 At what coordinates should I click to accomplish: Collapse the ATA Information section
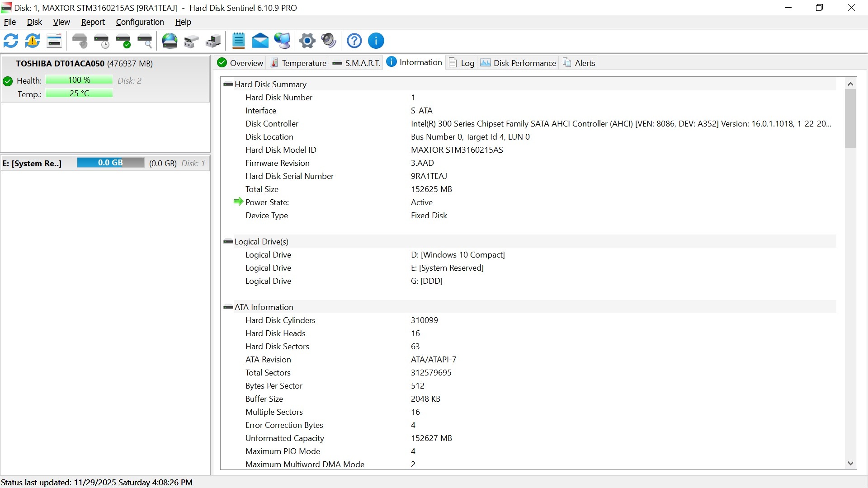(x=228, y=307)
